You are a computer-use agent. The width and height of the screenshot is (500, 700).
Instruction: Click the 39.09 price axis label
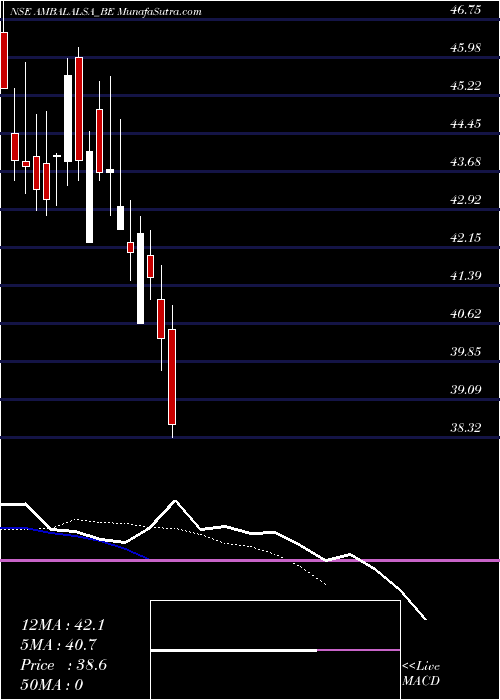[x=466, y=390]
